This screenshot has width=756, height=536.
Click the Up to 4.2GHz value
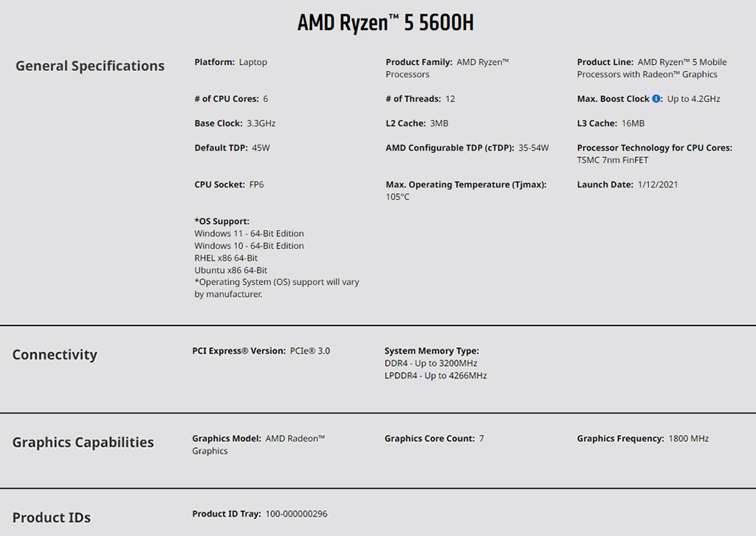coord(693,99)
